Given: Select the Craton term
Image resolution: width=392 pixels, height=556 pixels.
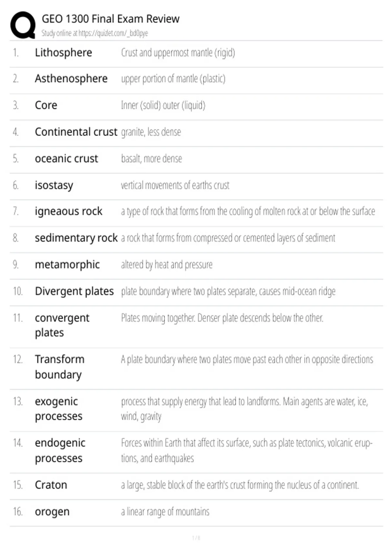Looking at the screenshot, I should point(51,485).
